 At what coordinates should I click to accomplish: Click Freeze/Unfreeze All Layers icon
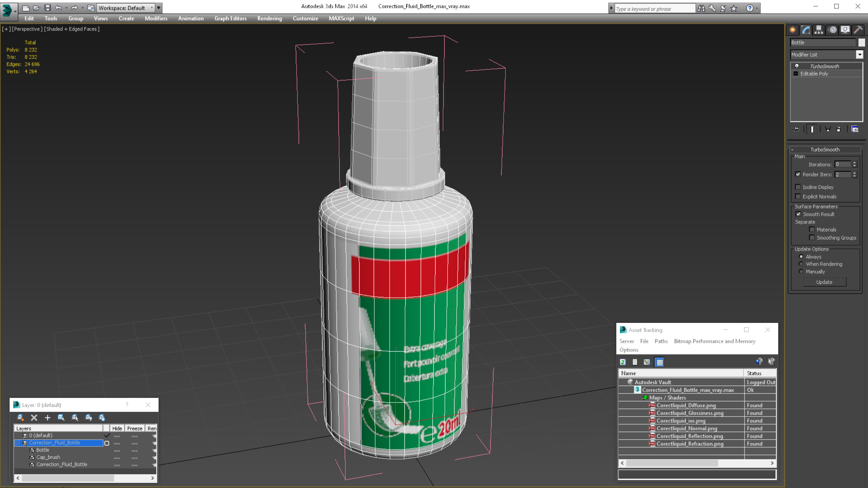(x=102, y=418)
